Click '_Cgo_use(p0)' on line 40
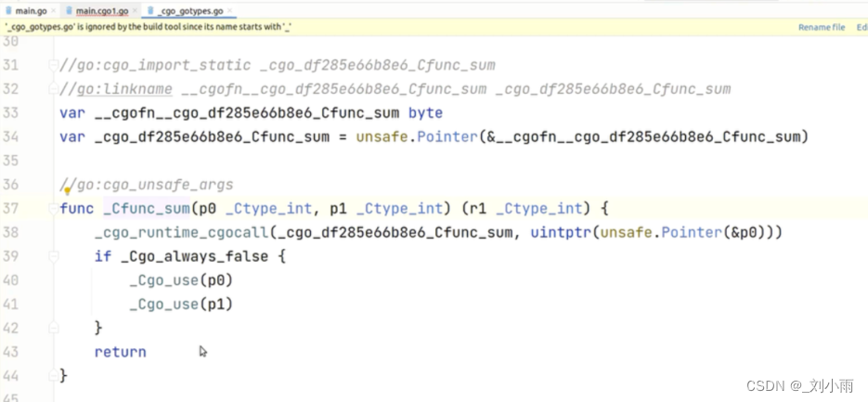The height and width of the screenshot is (402, 868). 181,280
